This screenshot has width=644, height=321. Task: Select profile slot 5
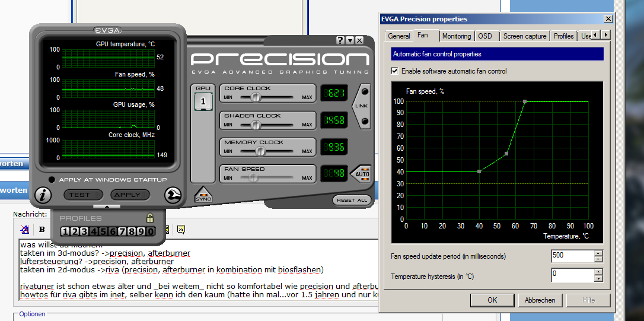tap(103, 232)
